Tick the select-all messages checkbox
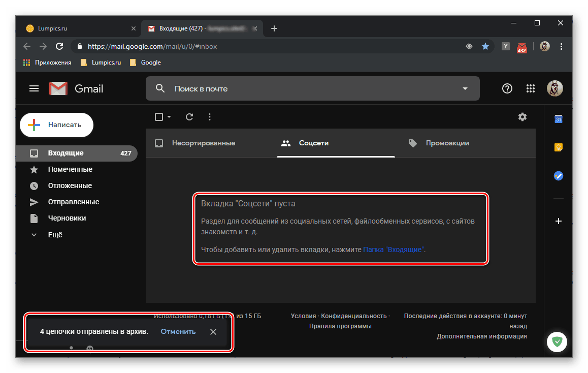 click(159, 117)
